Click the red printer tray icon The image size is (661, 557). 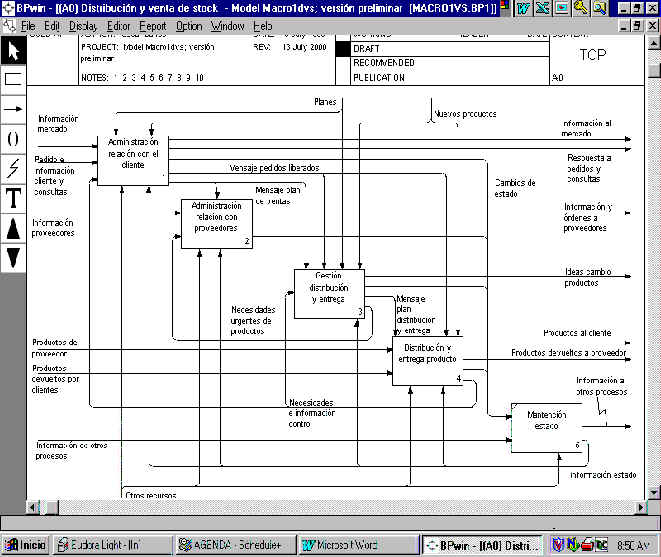coord(587,545)
